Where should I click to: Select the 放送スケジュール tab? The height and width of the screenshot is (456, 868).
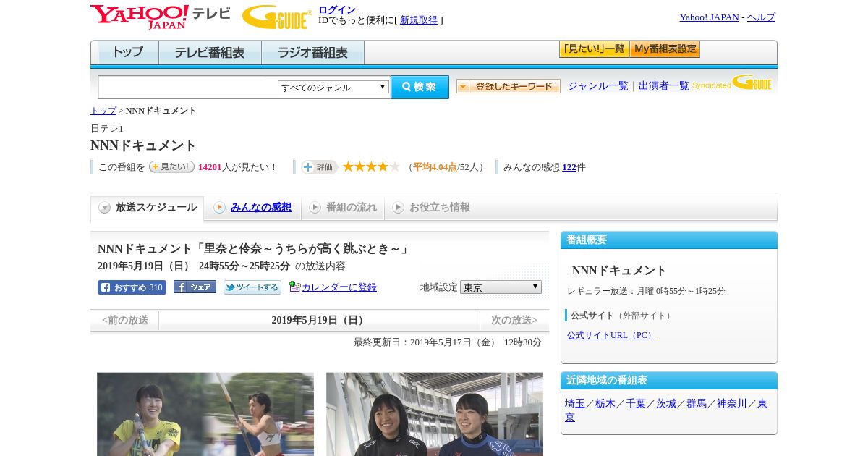(x=148, y=208)
